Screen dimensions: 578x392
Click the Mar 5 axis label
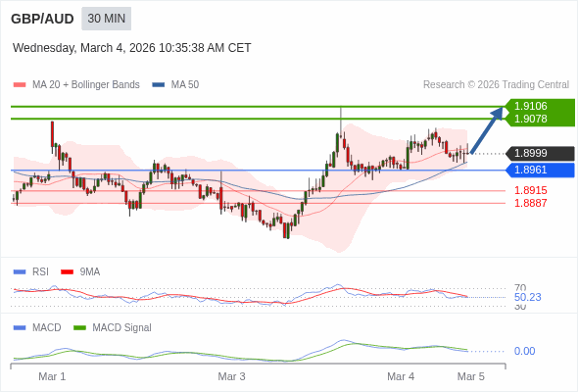point(471,376)
